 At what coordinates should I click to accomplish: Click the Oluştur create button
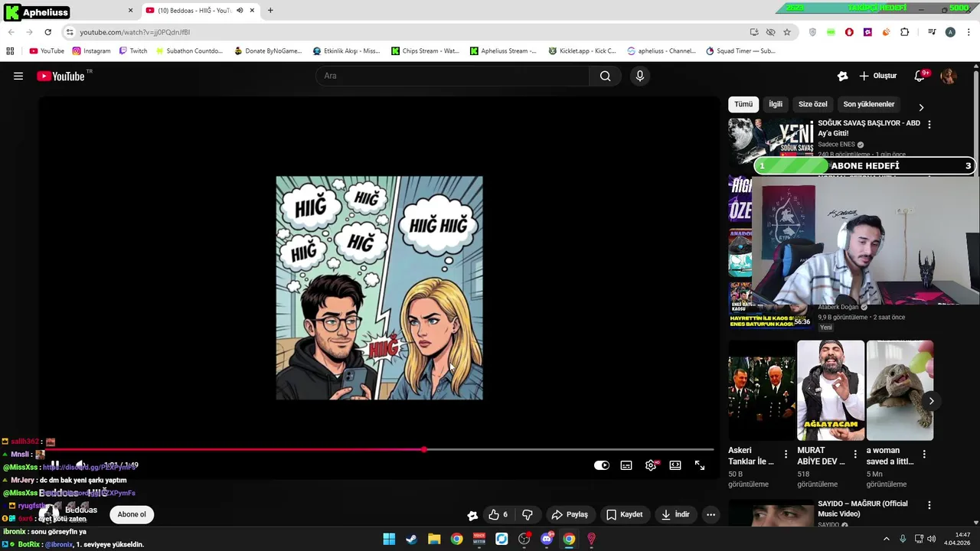coord(877,76)
